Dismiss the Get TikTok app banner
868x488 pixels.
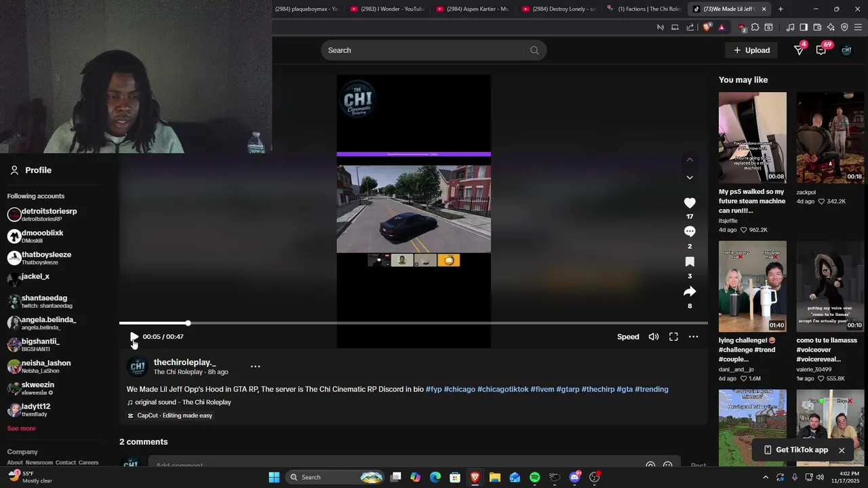coord(842,450)
